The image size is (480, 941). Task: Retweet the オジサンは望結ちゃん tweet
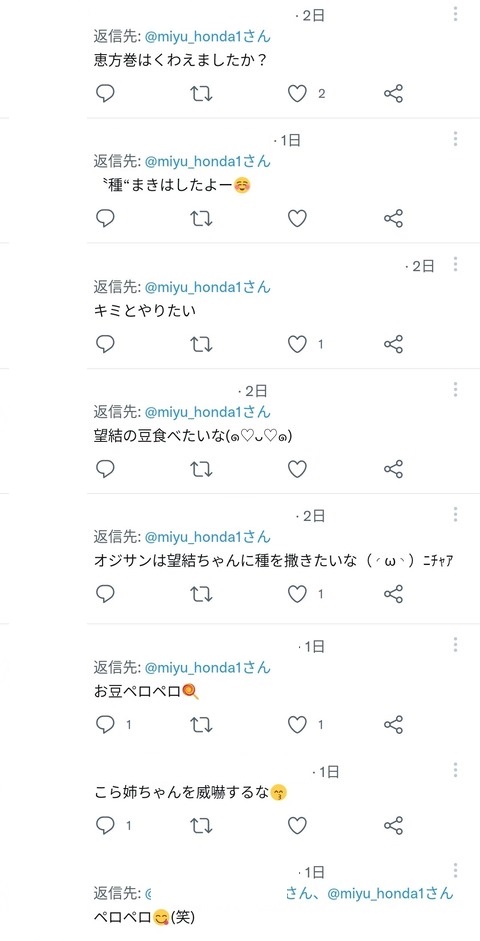coord(201,594)
